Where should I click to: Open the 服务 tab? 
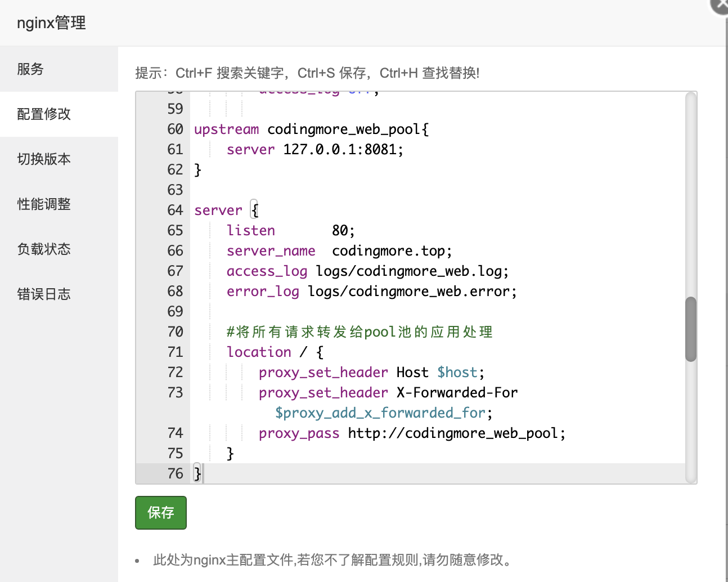pyautogui.click(x=30, y=69)
